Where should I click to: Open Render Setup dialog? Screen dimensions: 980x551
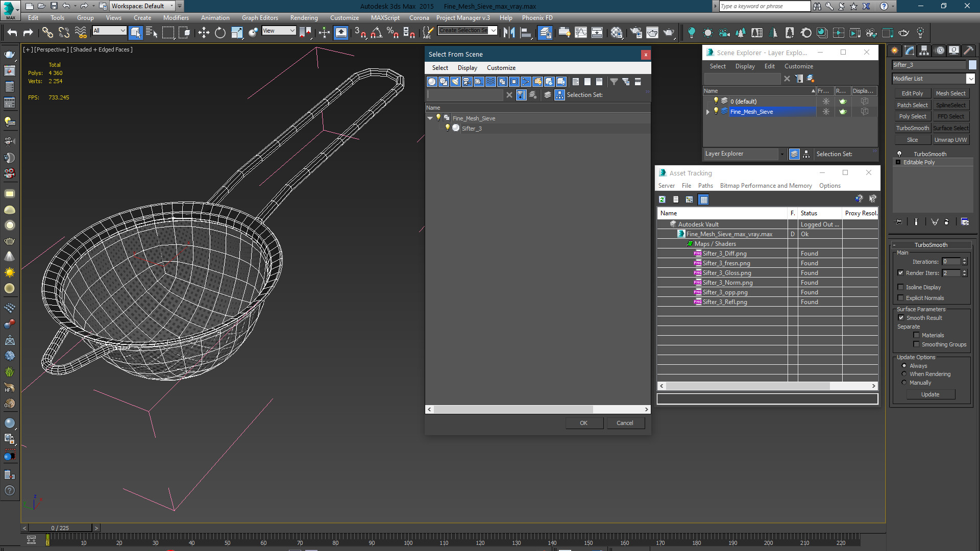[x=636, y=33]
